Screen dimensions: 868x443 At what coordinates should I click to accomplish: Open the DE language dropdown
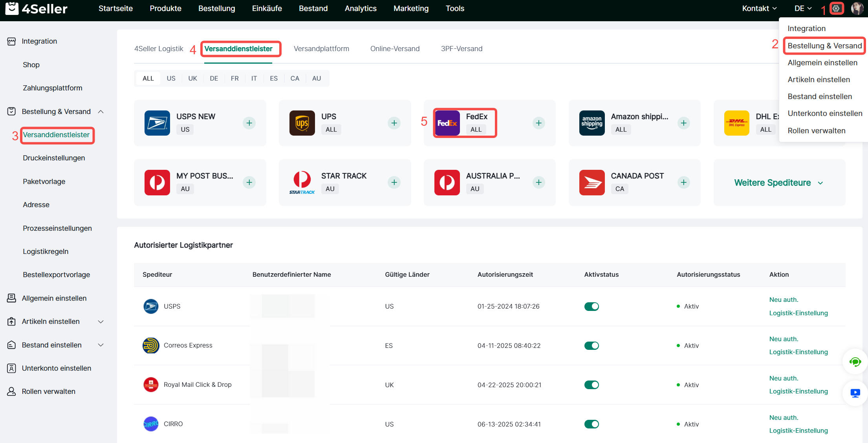click(803, 8)
